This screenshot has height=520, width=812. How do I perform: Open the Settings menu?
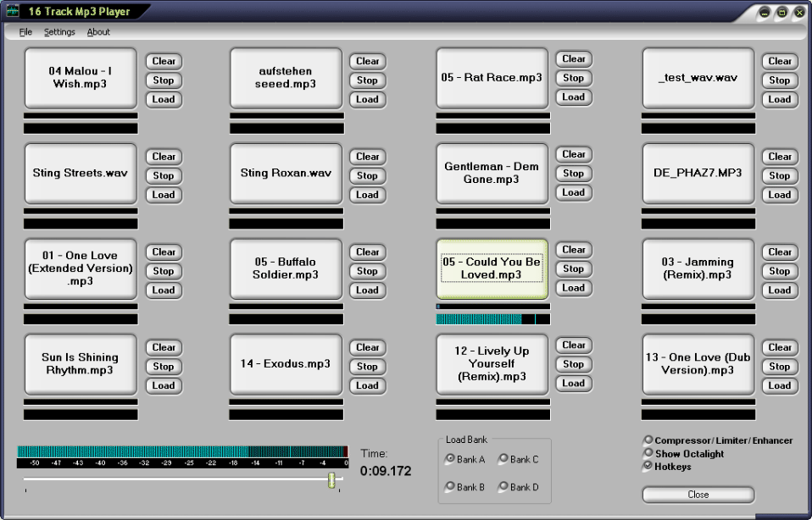pyautogui.click(x=58, y=31)
